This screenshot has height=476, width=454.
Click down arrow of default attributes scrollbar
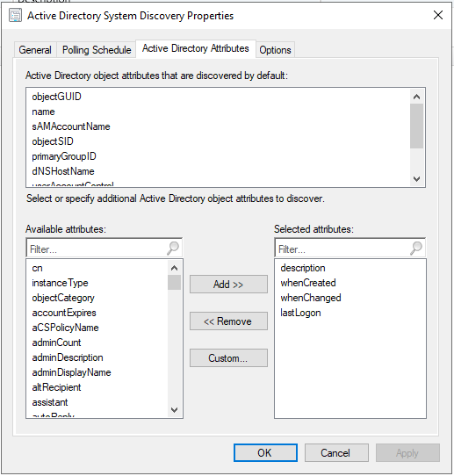tap(416, 179)
